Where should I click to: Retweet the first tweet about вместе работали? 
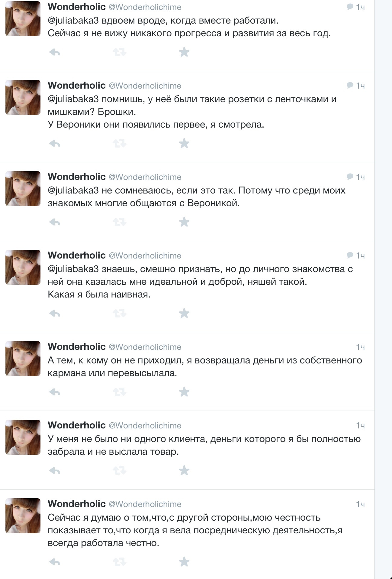(x=119, y=53)
